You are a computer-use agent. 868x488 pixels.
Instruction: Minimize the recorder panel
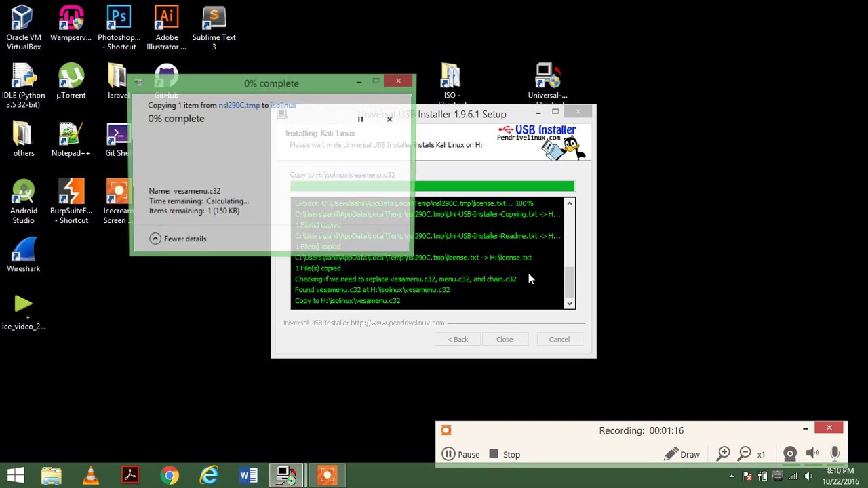point(805,428)
